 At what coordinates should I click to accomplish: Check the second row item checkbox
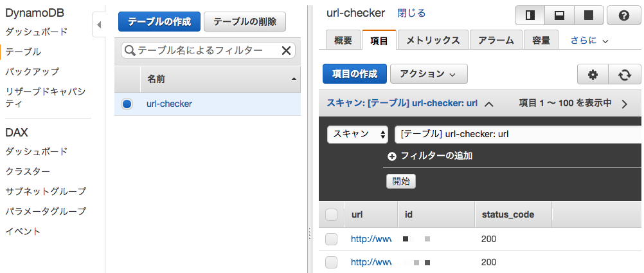pyautogui.click(x=331, y=262)
